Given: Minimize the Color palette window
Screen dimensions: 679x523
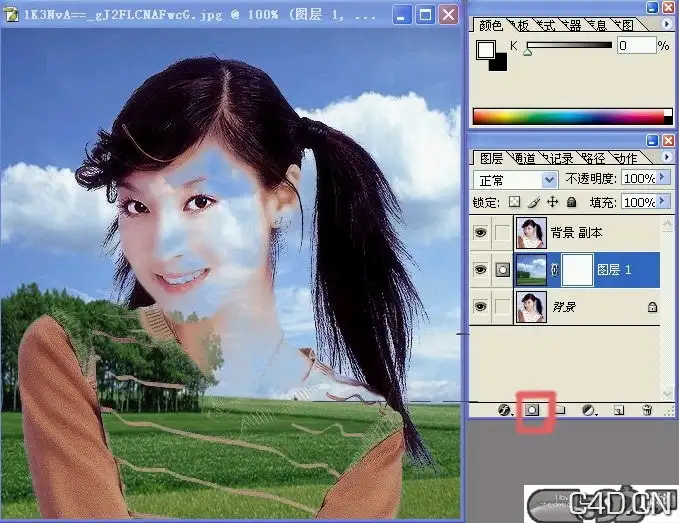Looking at the screenshot, I should [x=652, y=7].
